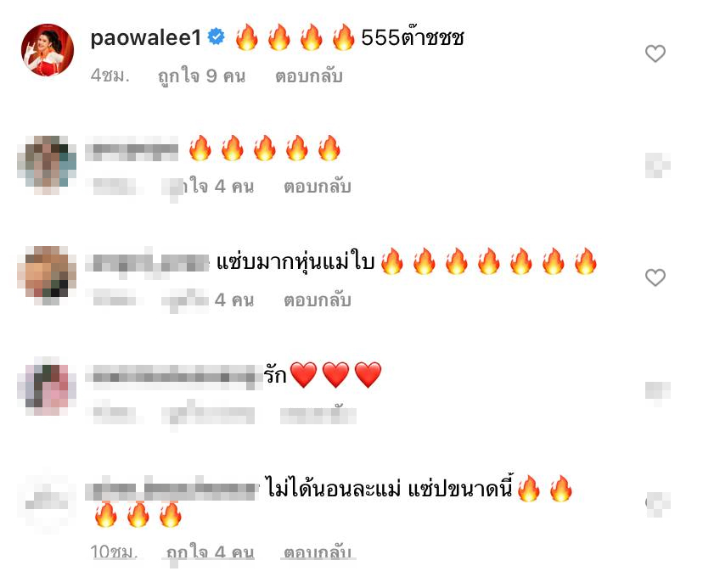Open paowalee1 profile picture
The height and width of the screenshot is (588, 703).
(48, 50)
